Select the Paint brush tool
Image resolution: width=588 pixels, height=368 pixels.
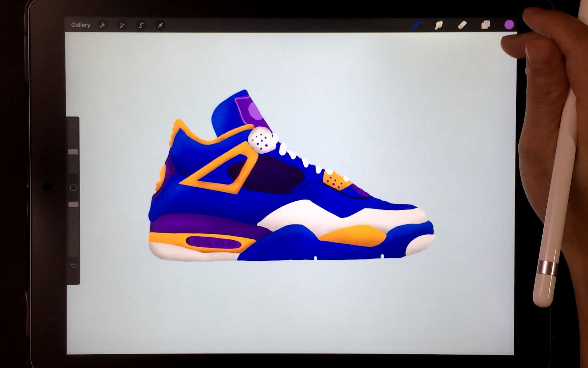point(416,25)
